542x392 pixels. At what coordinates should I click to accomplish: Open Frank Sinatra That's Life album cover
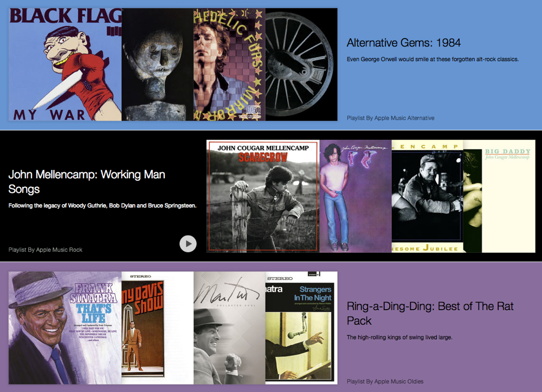[65, 328]
